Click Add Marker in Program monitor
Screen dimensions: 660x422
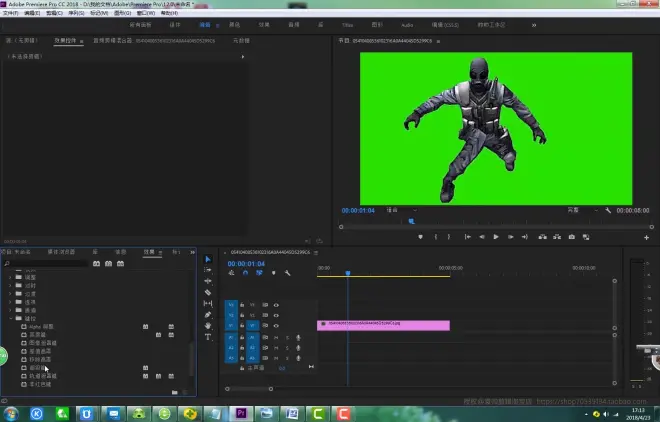point(420,237)
